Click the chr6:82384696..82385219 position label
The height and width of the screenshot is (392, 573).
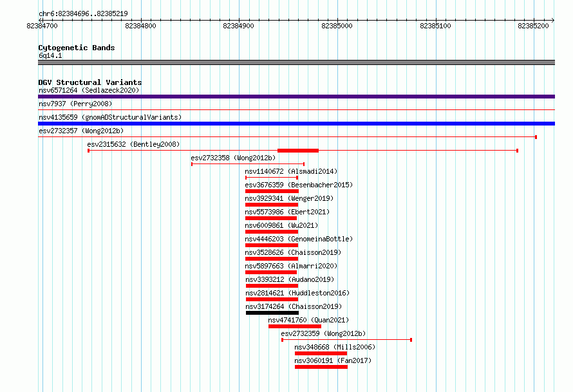click(83, 14)
